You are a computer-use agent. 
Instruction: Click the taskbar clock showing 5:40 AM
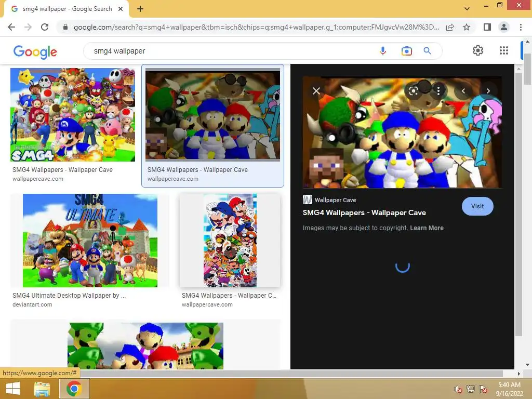(x=509, y=389)
